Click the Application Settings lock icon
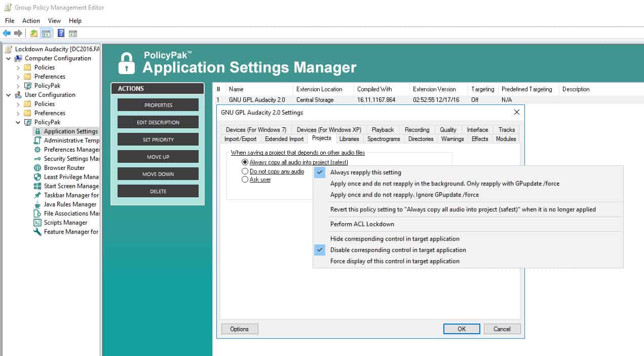 (x=37, y=131)
